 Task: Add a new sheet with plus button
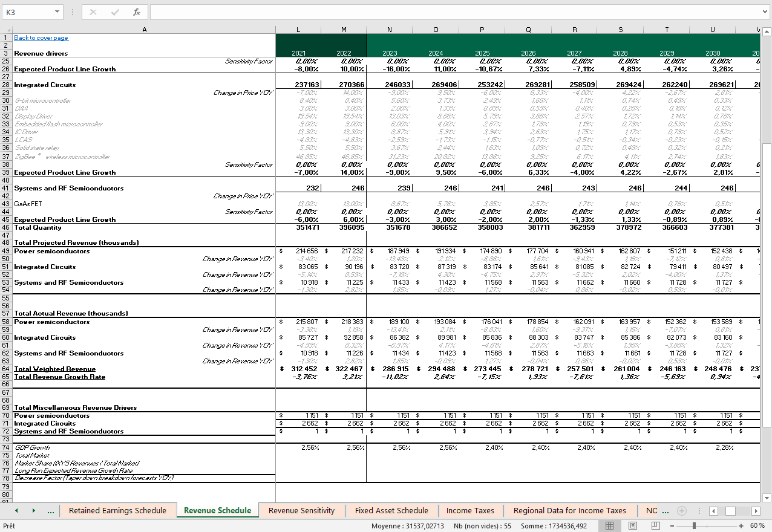[x=682, y=511]
